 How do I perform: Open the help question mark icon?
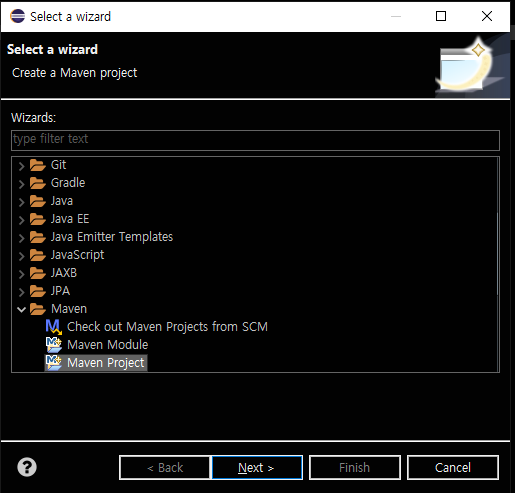tap(27, 467)
